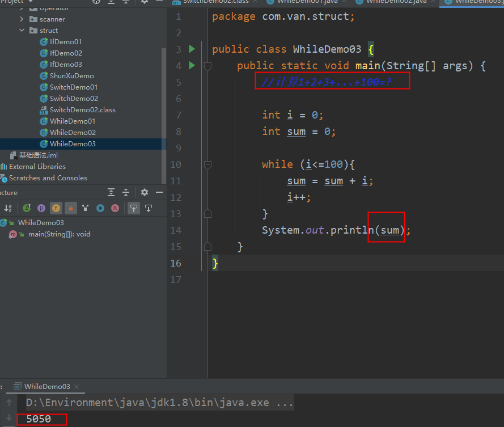Collapse the struct package folder
The height and width of the screenshot is (427, 504).
(22, 30)
